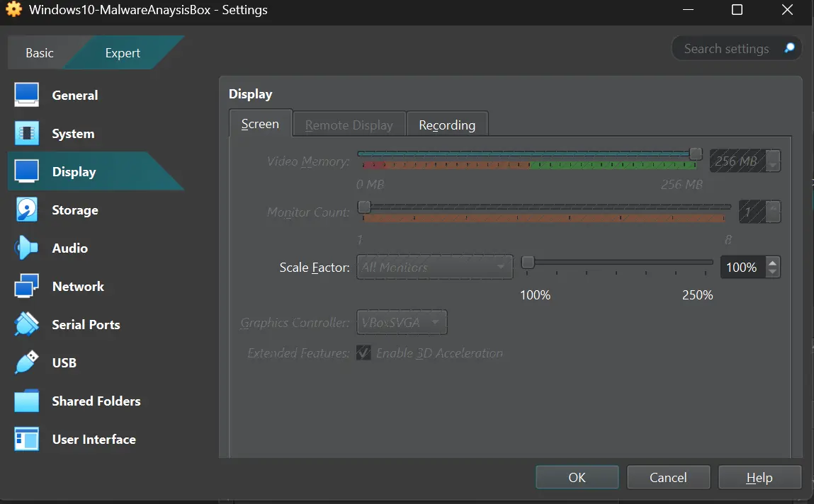
Task: Click the Network monitors icon
Action: tap(27, 287)
